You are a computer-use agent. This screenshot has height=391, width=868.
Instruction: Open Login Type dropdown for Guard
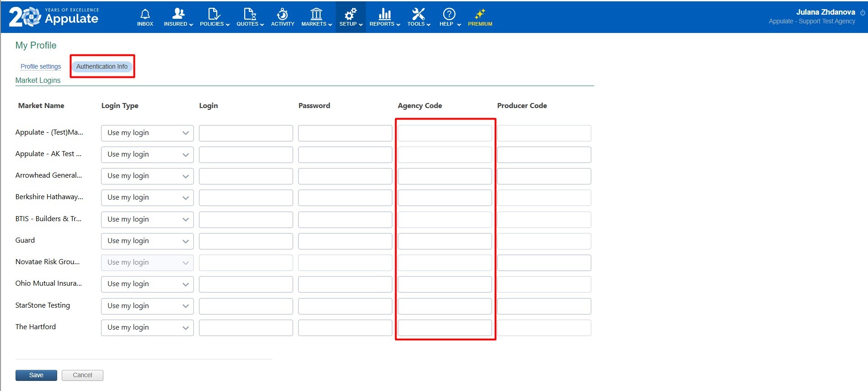[x=147, y=241]
